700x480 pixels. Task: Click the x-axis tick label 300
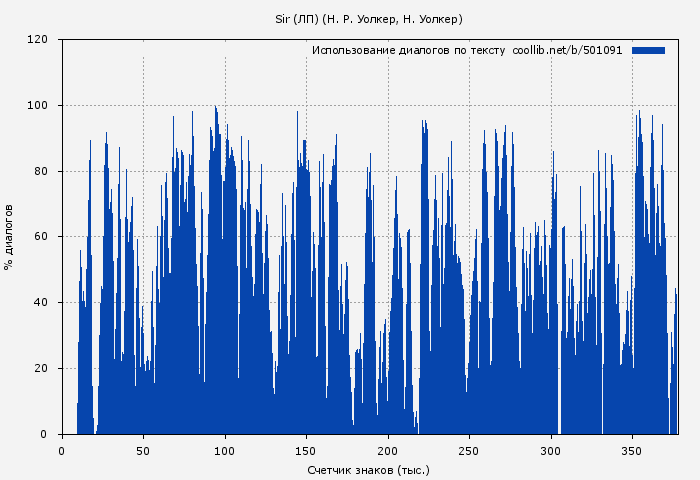tap(551, 450)
